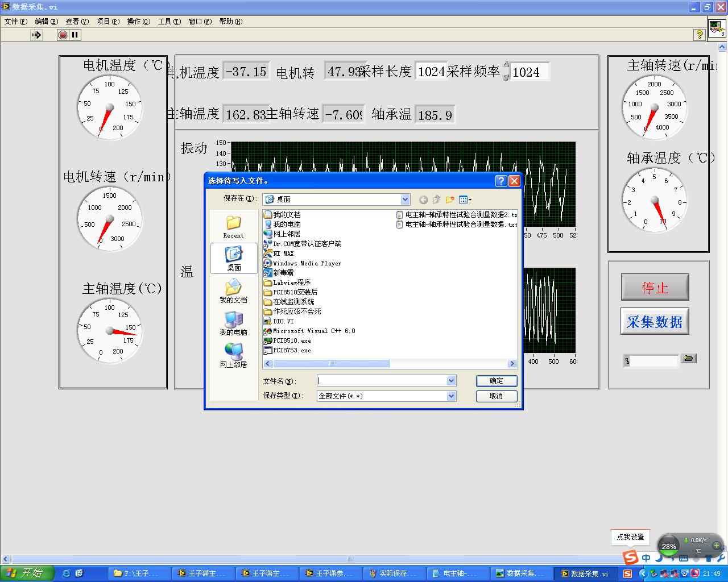Select the DIO.VI file

click(x=279, y=321)
